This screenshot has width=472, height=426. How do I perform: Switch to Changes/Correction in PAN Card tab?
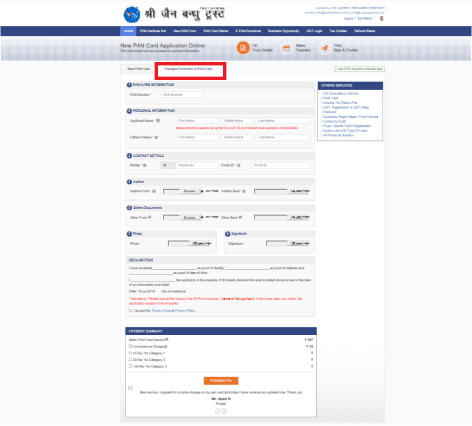pyautogui.click(x=188, y=69)
